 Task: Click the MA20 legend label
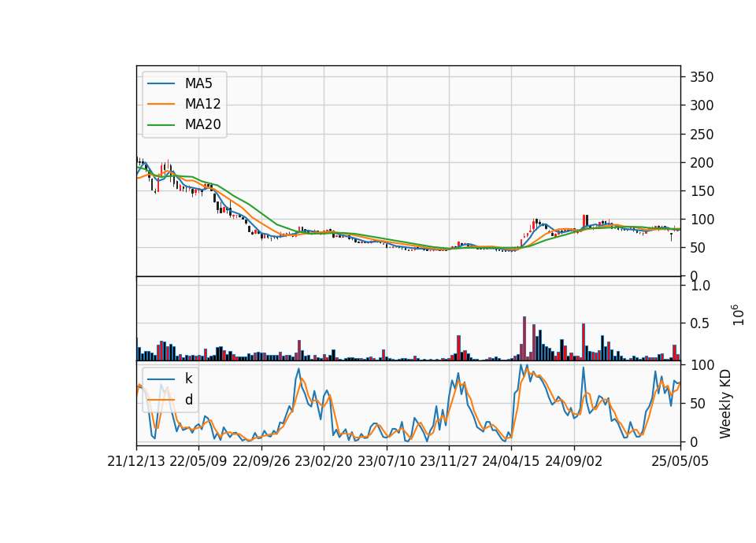tap(202, 124)
